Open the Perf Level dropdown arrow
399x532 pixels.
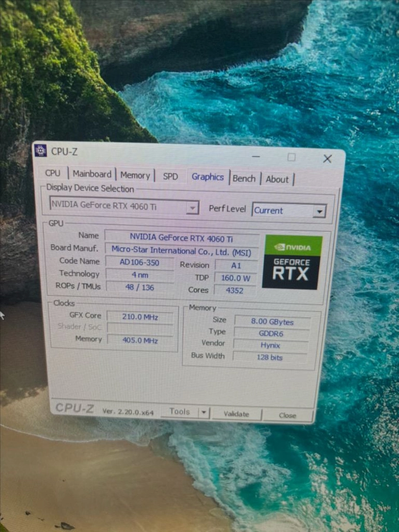coord(319,211)
